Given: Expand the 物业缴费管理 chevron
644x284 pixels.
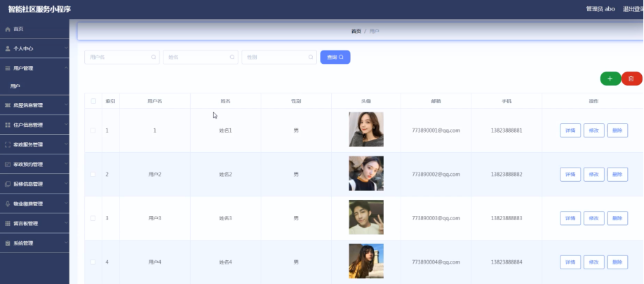Looking at the screenshot, I should 66,203.
